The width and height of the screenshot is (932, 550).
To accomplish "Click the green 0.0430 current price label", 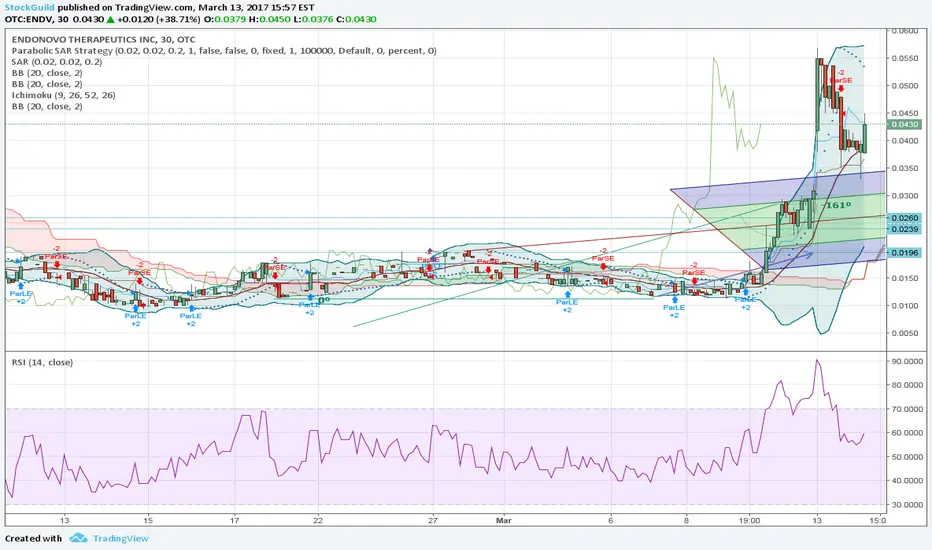I will (903, 124).
